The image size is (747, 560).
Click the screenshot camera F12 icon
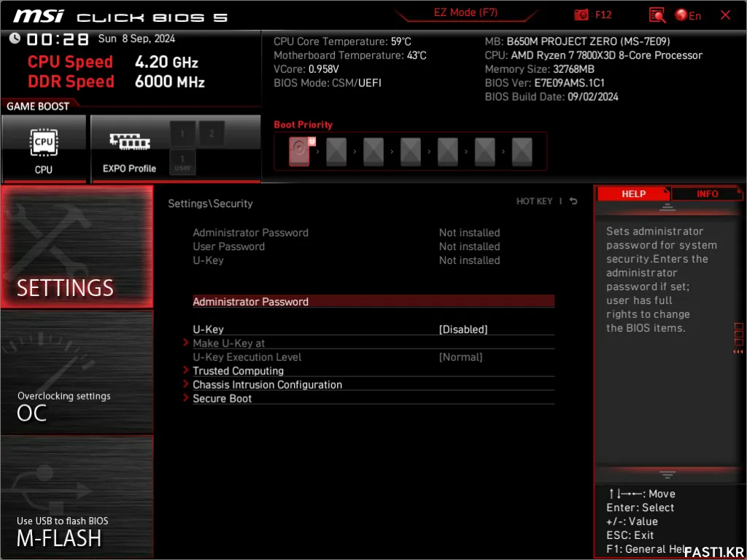click(581, 15)
